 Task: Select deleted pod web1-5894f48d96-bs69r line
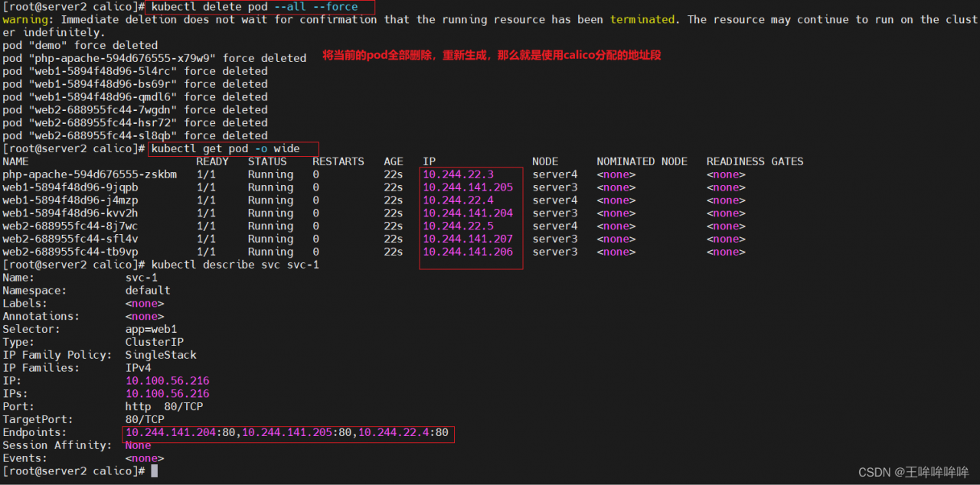tap(135, 84)
